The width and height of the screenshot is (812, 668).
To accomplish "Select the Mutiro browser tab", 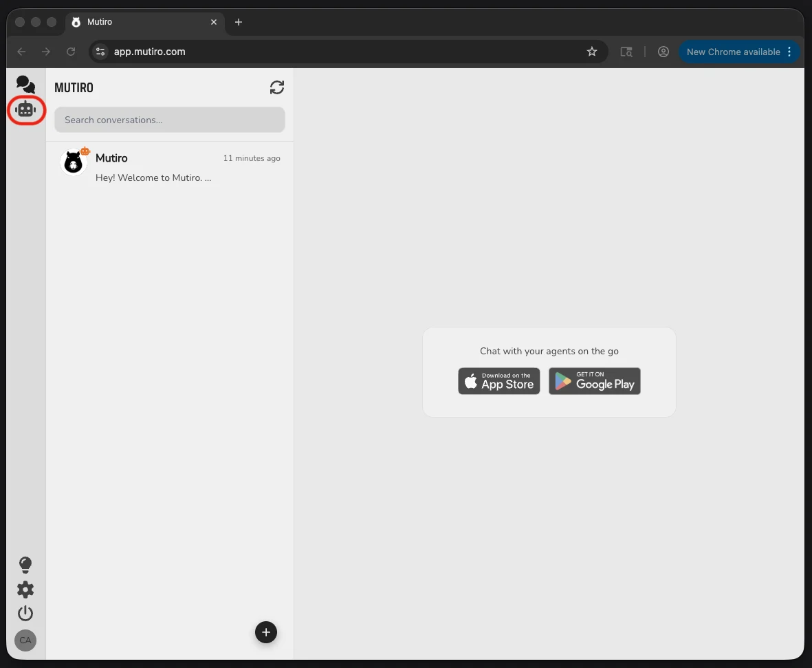I will pyautogui.click(x=145, y=22).
